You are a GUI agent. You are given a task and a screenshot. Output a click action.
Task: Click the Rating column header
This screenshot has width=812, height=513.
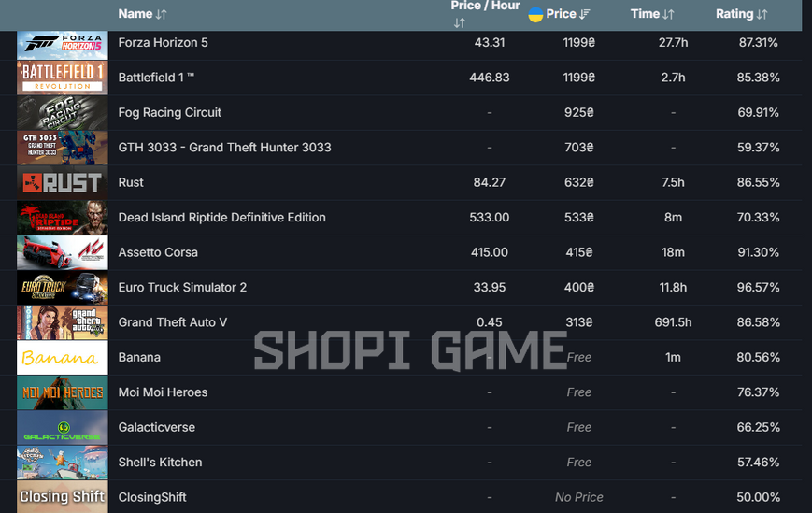point(734,14)
